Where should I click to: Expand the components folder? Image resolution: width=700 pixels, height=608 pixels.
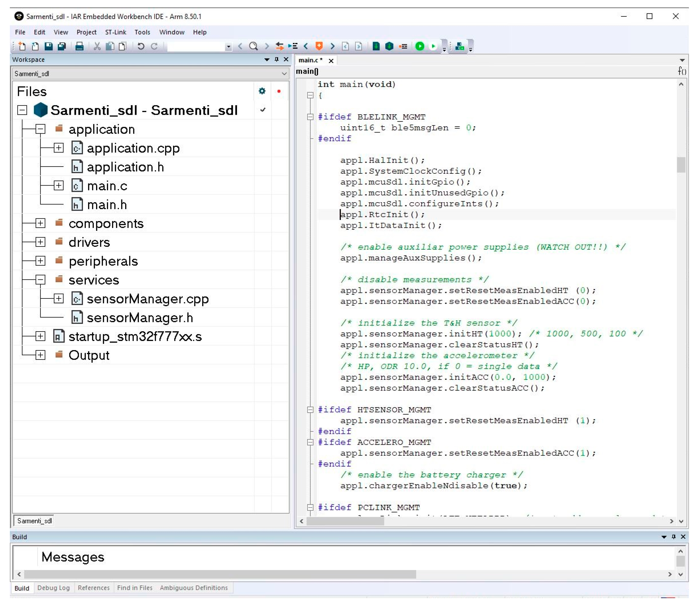pos(40,223)
